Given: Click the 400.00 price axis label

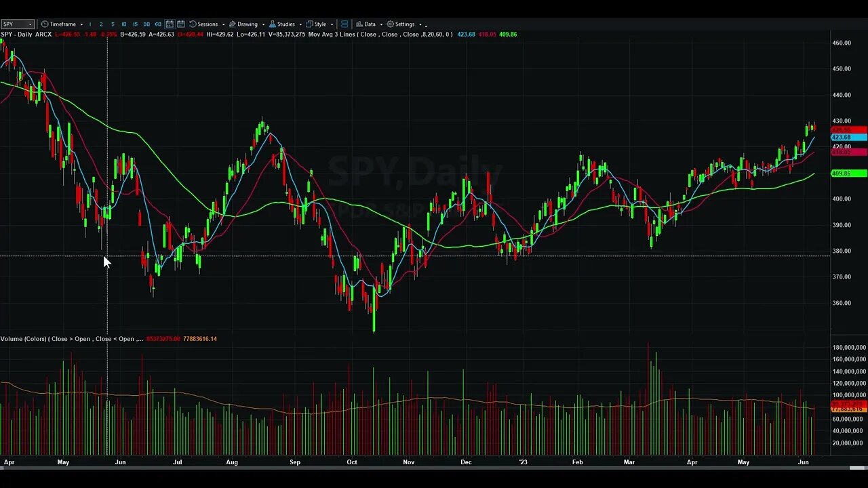Looking at the screenshot, I should click(x=842, y=199).
